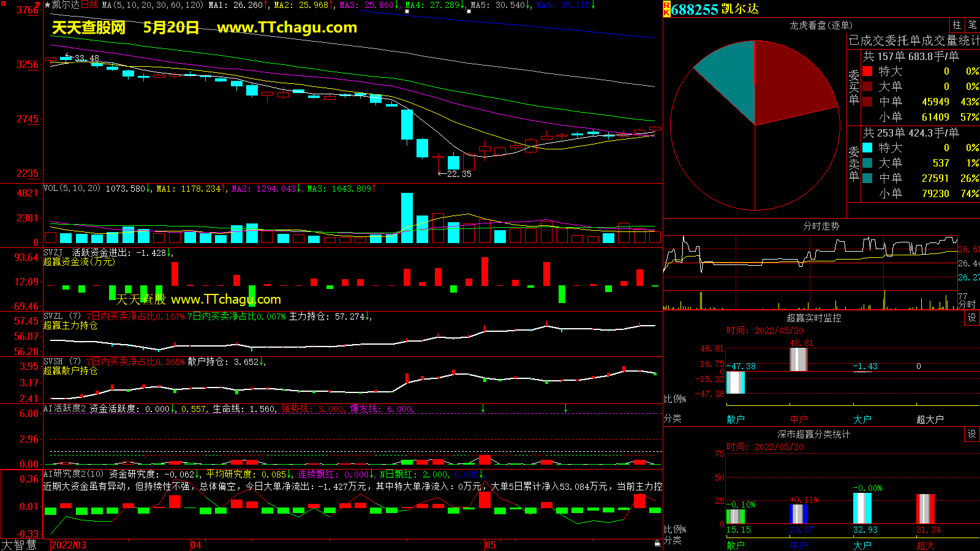
Task: Open 设 settings for 超赢实时监控 panel
Action: tap(972, 318)
